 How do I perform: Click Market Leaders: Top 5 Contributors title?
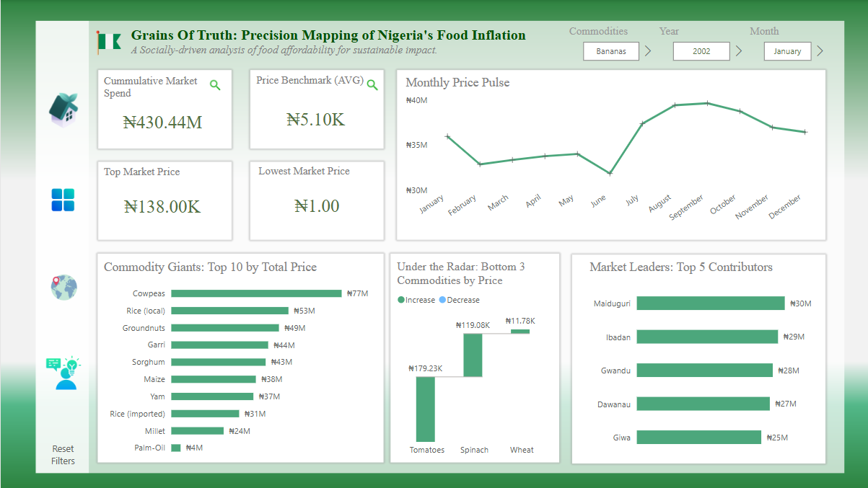681,267
